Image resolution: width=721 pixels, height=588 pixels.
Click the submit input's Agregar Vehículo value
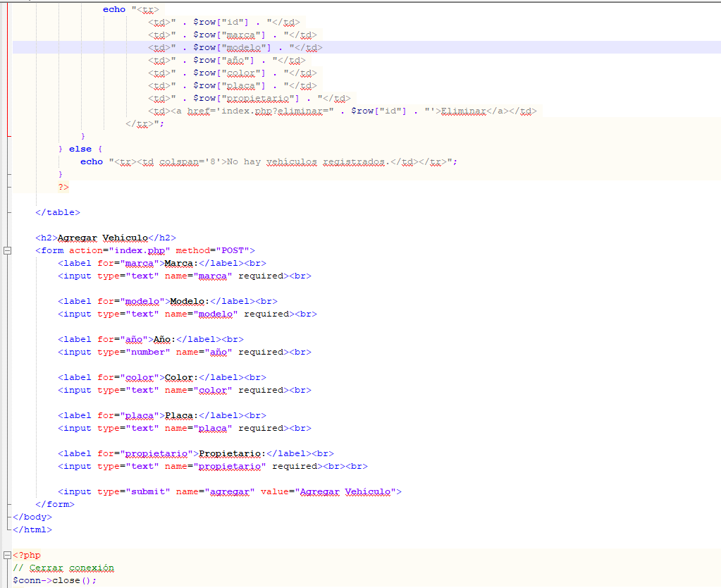click(x=347, y=491)
